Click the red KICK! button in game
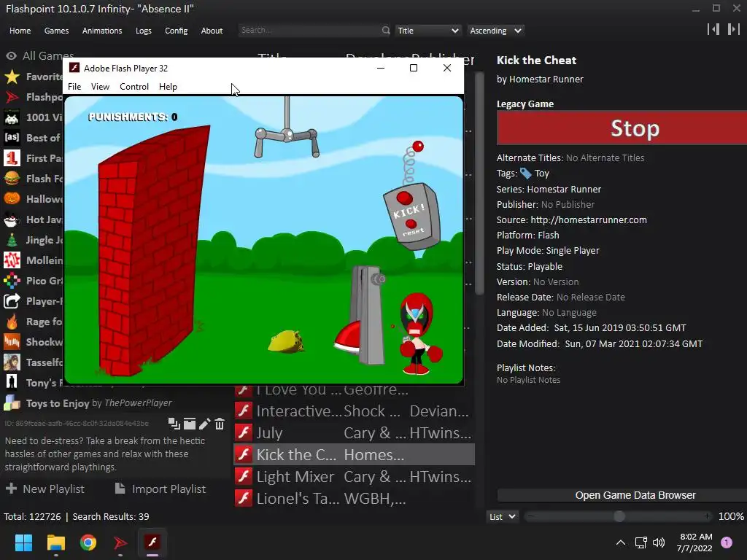This screenshot has height=560, width=747. pos(404,198)
